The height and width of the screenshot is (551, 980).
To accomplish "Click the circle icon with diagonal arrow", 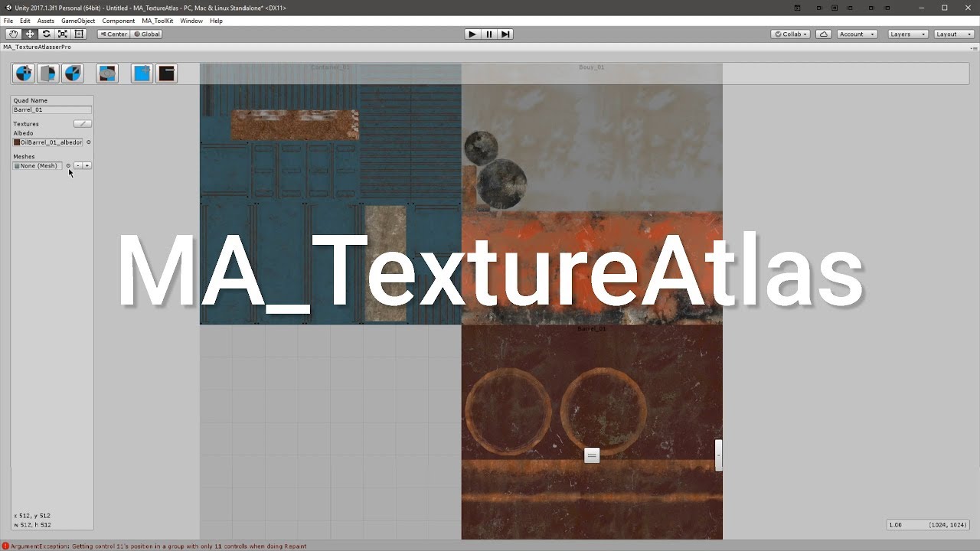I will pos(72,73).
